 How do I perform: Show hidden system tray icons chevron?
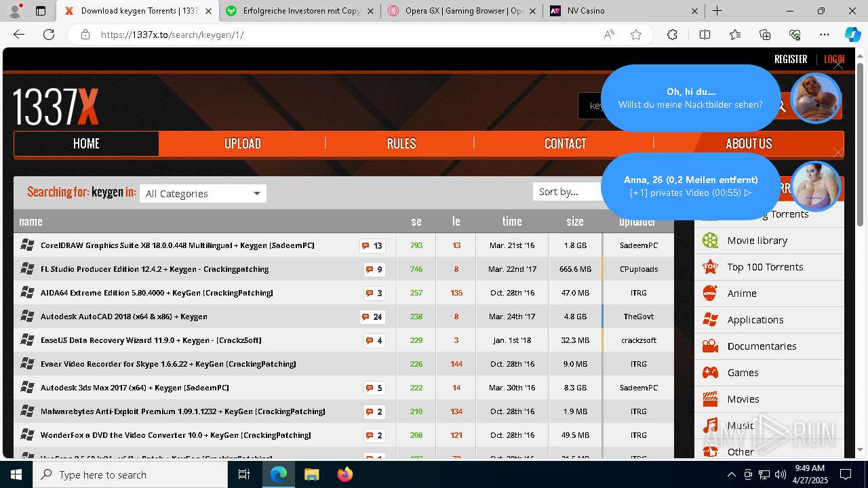pyautogui.click(x=731, y=474)
